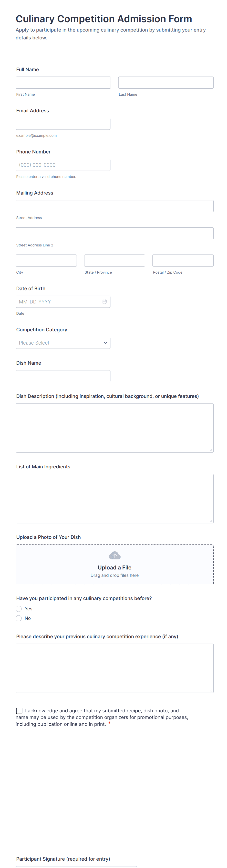Click the List of Main Ingredients box

114,498
